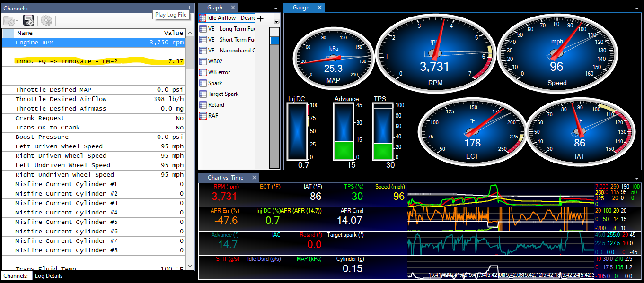Open the Gauge panel dropdown arrow

tap(637, 8)
